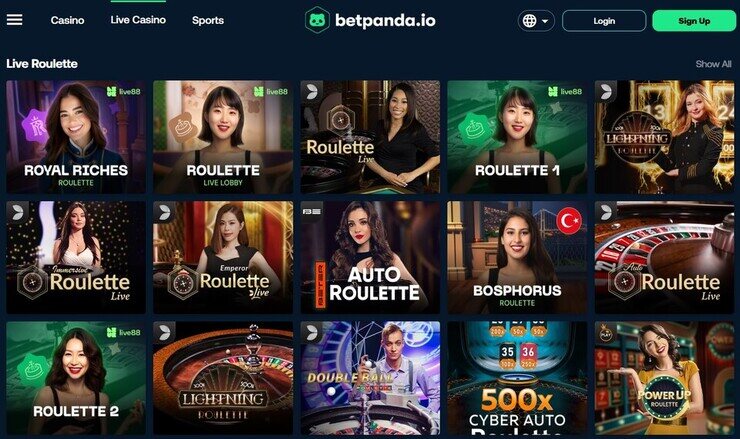Expand the language dropdown arrow

[x=545, y=21]
